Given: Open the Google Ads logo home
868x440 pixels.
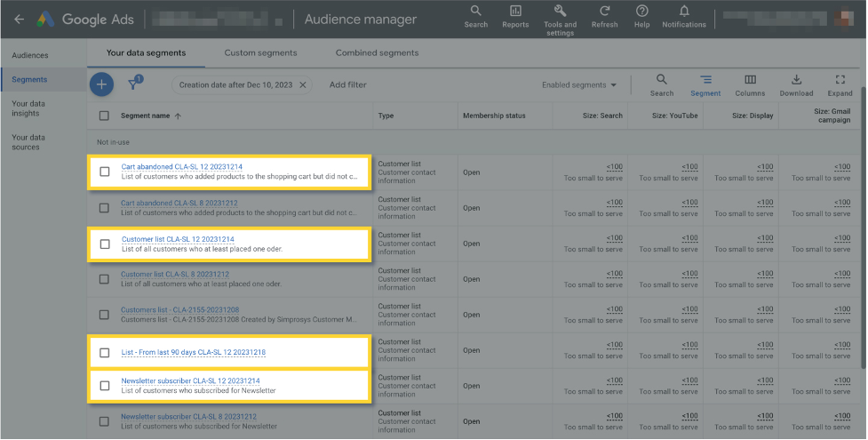Looking at the screenshot, I should (x=46, y=20).
